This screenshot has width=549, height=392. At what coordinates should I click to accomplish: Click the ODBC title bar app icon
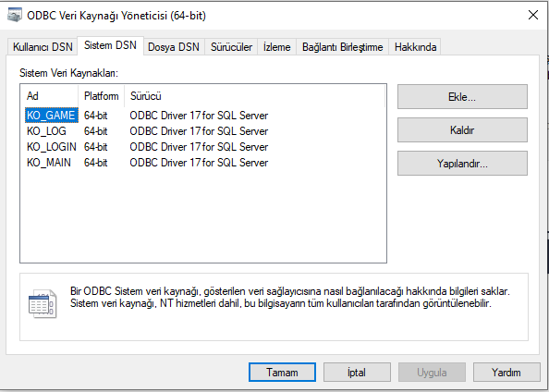pyautogui.click(x=15, y=15)
